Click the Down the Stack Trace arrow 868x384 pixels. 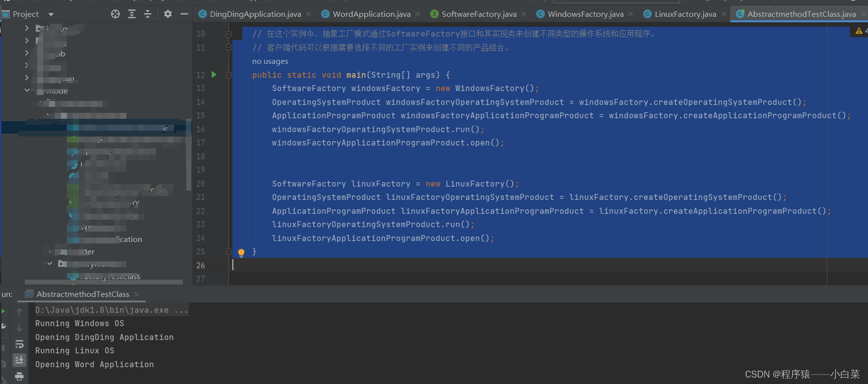pyautogui.click(x=19, y=328)
